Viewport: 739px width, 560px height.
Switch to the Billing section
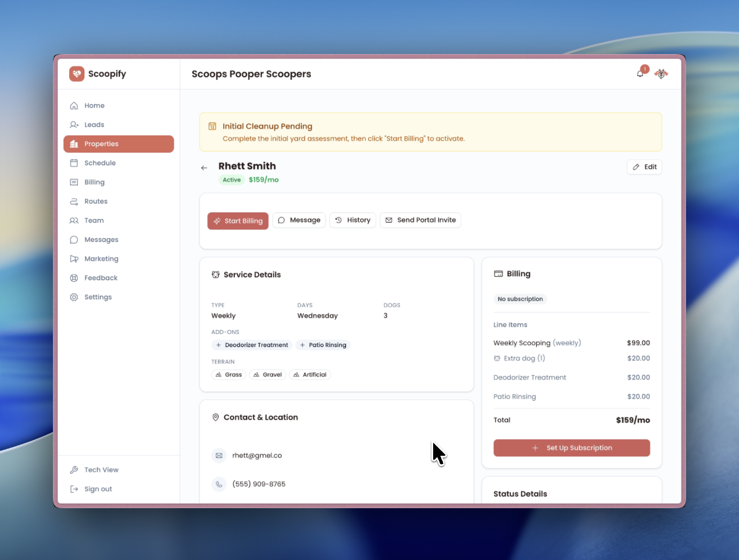95,182
